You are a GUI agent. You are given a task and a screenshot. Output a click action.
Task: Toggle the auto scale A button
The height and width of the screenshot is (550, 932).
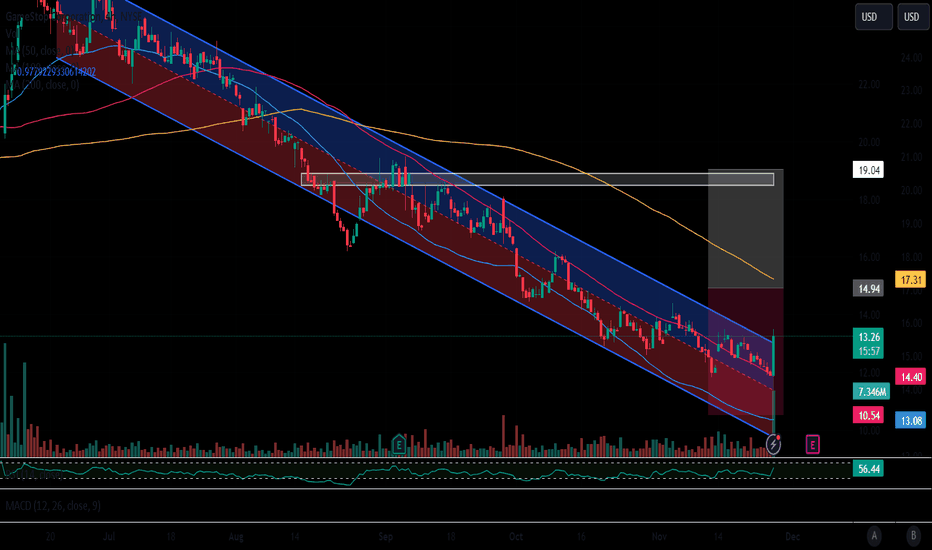pyautogui.click(x=874, y=536)
